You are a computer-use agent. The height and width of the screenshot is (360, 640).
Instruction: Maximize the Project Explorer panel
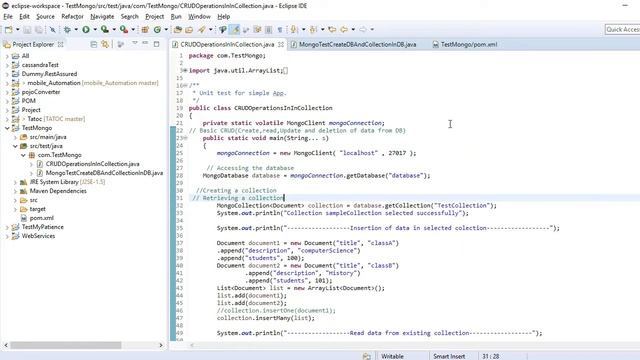coord(156,44)
